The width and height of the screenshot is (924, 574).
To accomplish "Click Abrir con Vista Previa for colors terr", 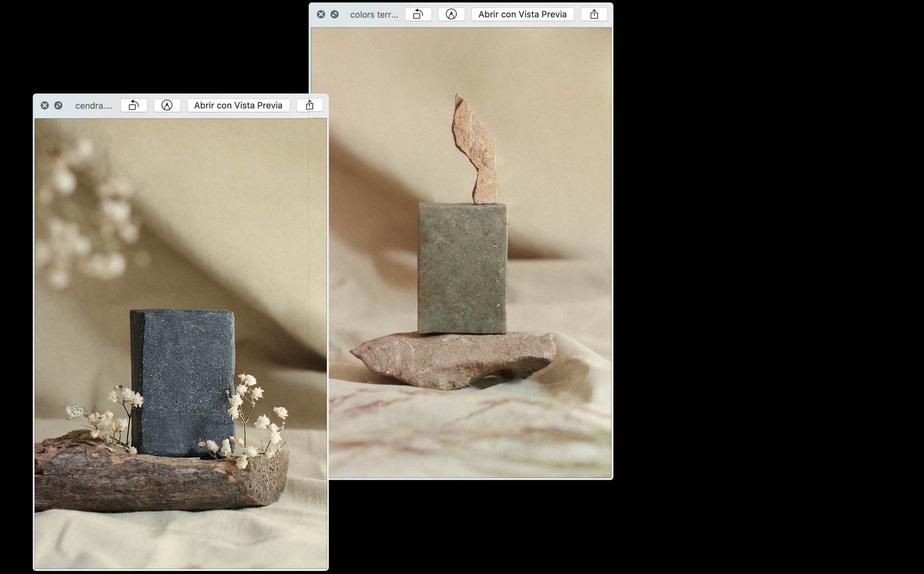I will 522,14.
